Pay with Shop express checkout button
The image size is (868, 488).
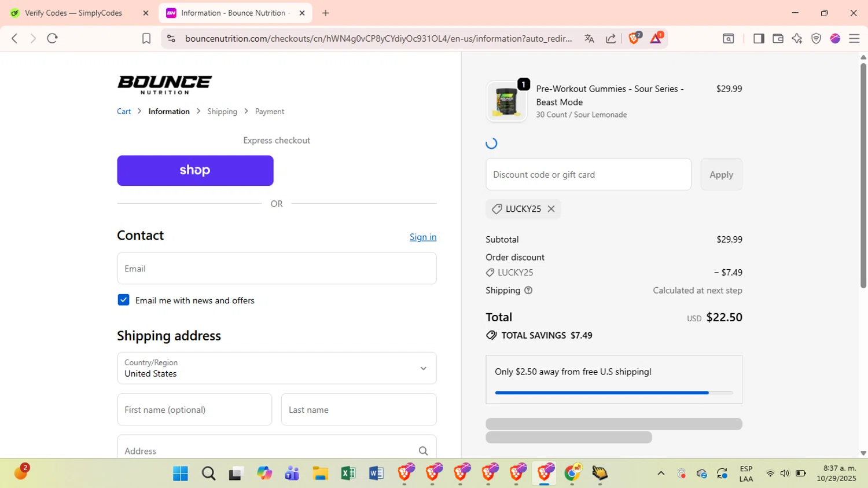pyautogui.click(x=195, y=170)
